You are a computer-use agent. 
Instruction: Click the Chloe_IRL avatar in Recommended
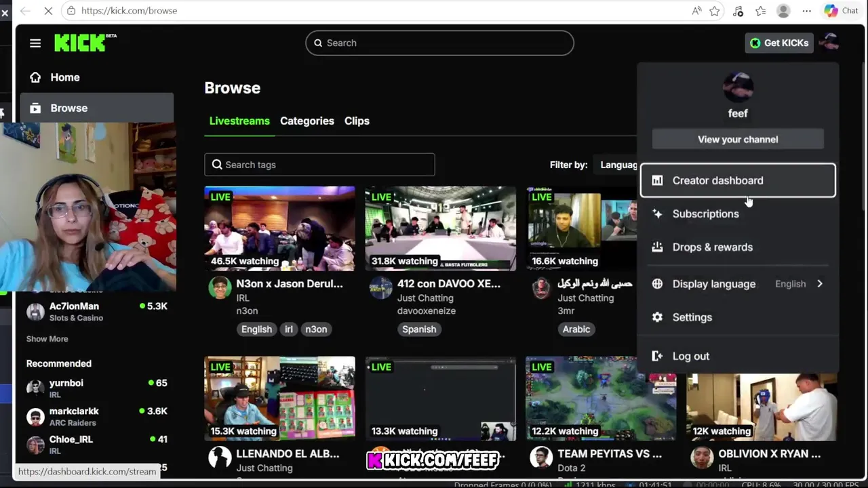[x=35, y=445]
